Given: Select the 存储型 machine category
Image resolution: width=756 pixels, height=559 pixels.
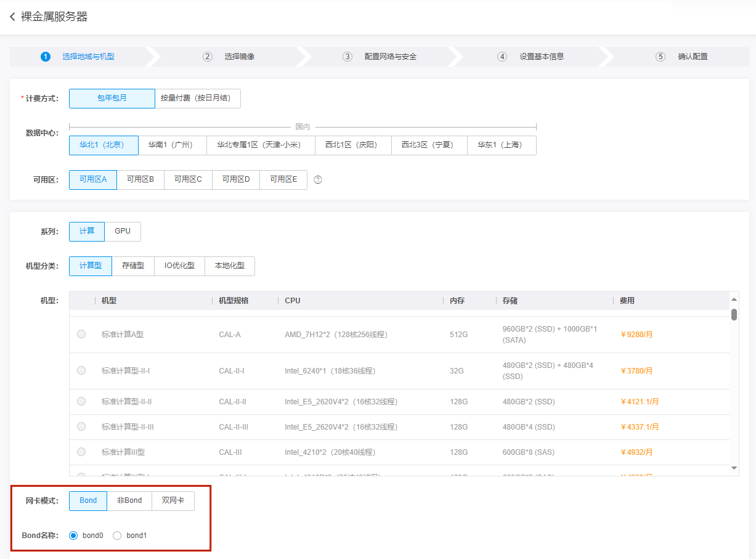Looking at the screenshot, I should [x=133, y=266].
